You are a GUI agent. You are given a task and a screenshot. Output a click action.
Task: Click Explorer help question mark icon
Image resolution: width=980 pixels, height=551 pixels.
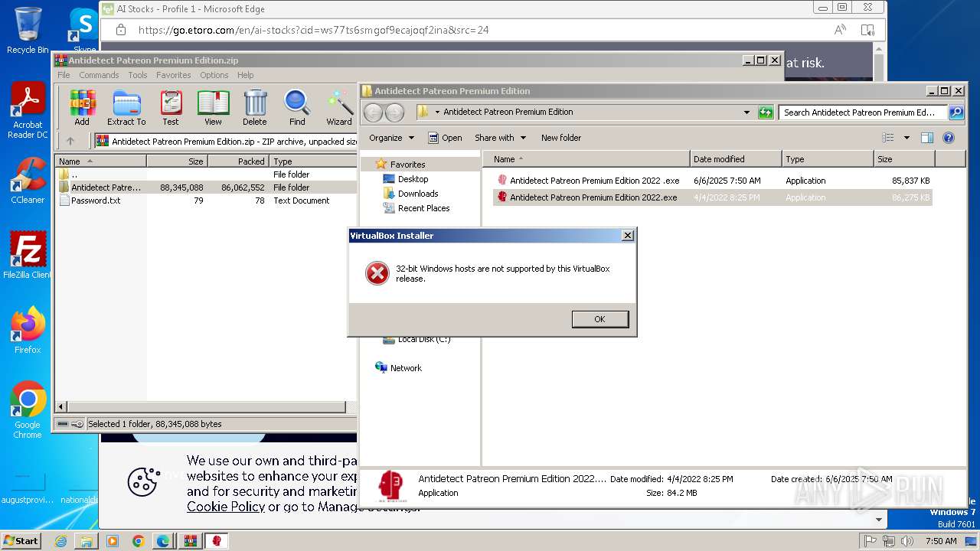click(x=949, y=138)
